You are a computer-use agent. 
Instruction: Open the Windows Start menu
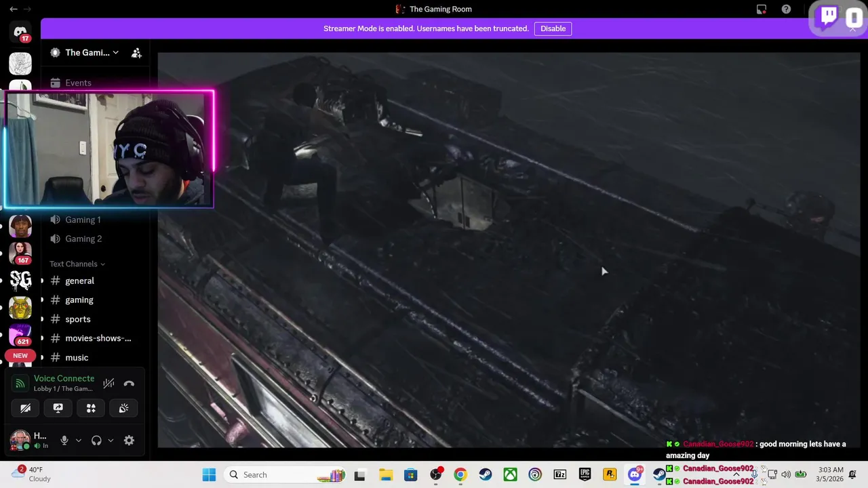[209, 474]
